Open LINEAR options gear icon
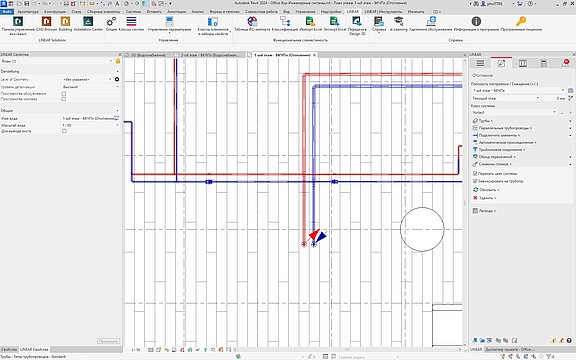The height and width of the screenshot is (360, 576). [111, 24]
